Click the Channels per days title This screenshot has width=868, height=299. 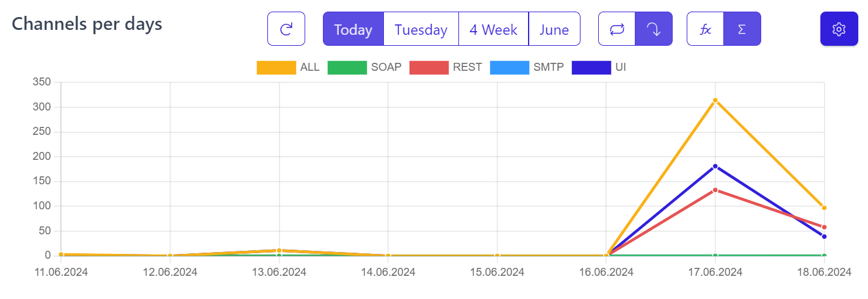tap(87, 24)
